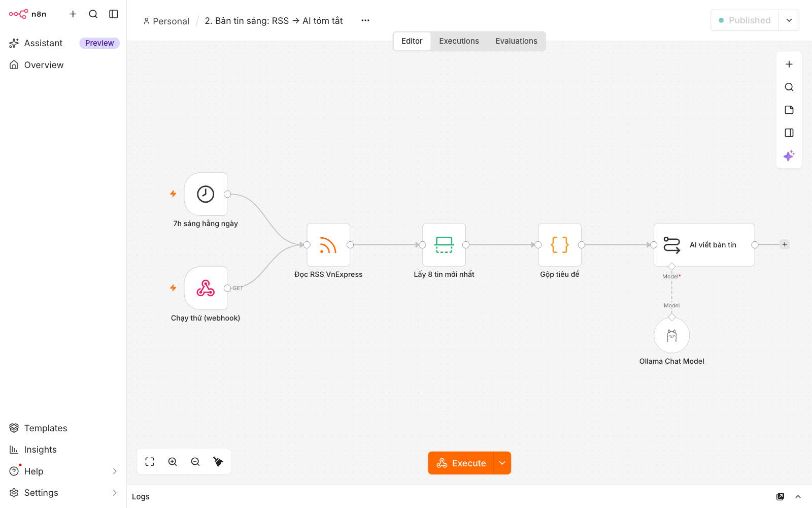Screen dimensions: 812x508
Task: Go to Overview page
Action: (64, 65)
